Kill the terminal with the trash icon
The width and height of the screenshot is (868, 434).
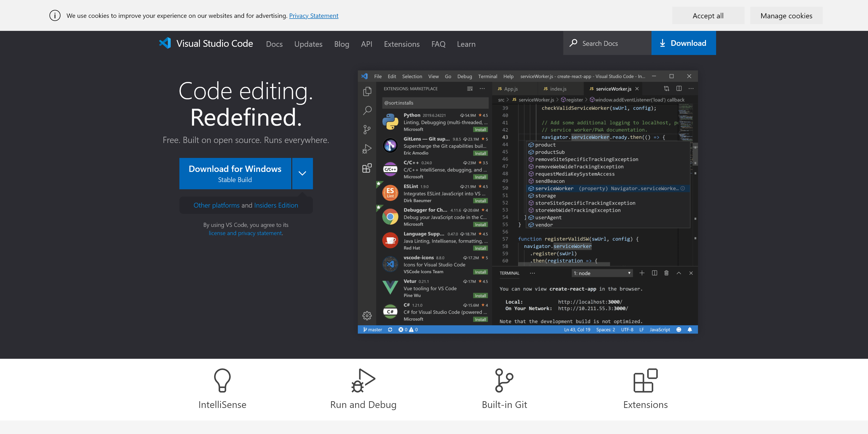click(x=666, y=273)
